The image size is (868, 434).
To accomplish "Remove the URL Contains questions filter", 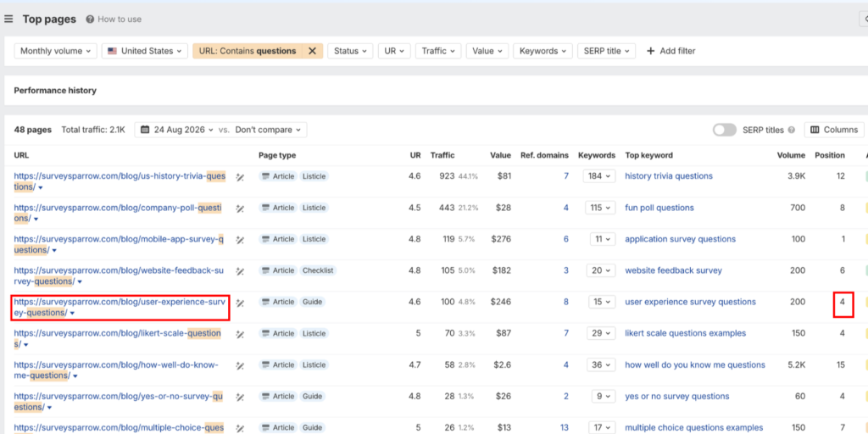I will coord(312,51).
